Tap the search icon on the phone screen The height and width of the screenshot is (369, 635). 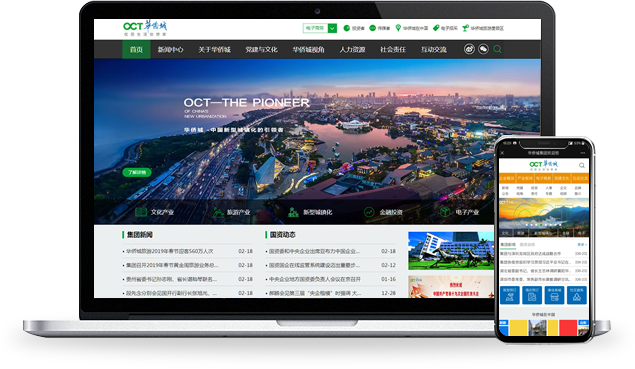tap(582, 165)
